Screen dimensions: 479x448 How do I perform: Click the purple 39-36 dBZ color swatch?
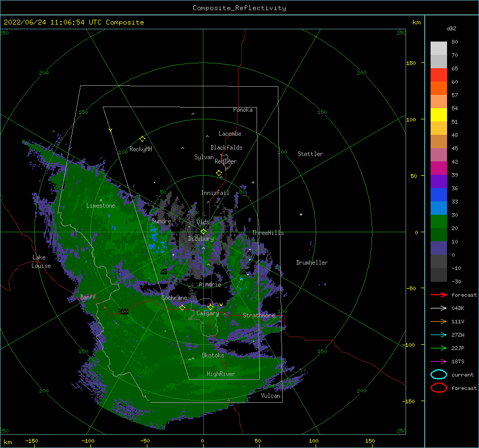pos(439,182)
